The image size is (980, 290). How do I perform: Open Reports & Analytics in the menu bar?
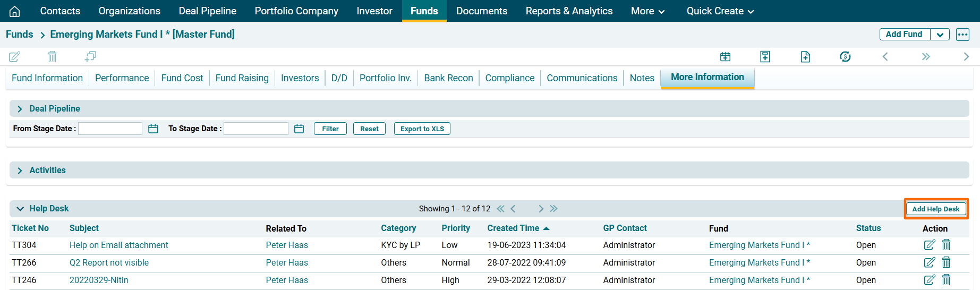pyautogui.click(x=569, y=11)
